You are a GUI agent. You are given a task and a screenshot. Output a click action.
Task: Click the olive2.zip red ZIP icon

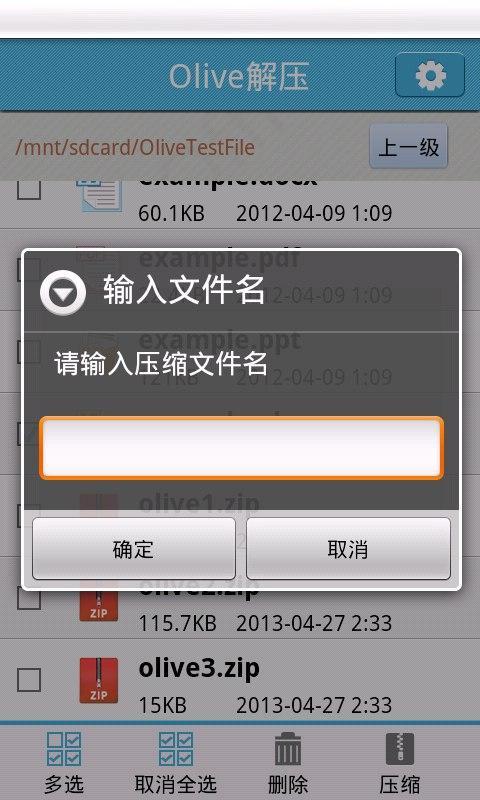[x=98, y=606]
